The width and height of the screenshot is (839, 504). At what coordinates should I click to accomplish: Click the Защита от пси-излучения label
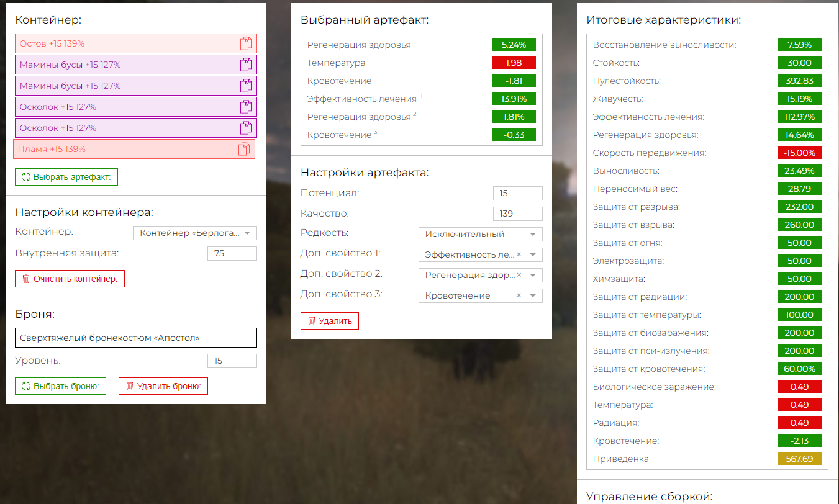point(651,351)
